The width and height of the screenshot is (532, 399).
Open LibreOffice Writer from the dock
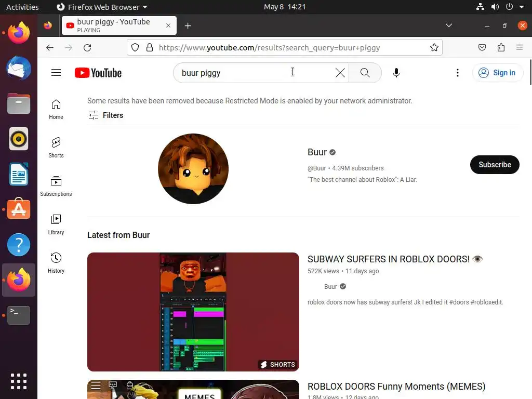pos(19,174)
